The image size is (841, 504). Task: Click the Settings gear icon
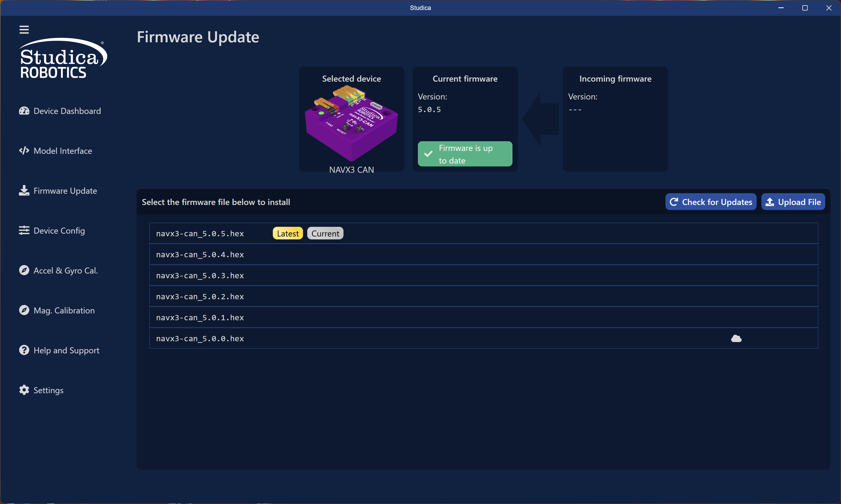click(24, 390)
